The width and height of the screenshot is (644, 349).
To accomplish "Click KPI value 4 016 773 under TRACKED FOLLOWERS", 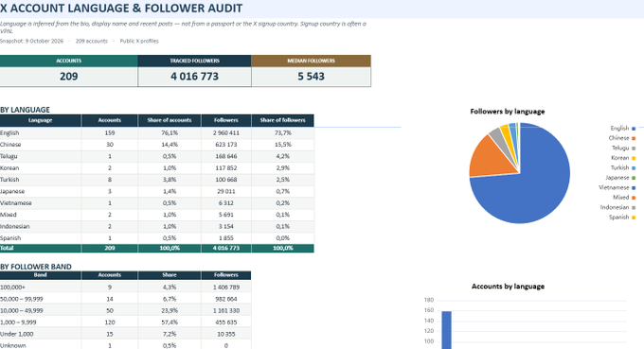I will 195,77.
